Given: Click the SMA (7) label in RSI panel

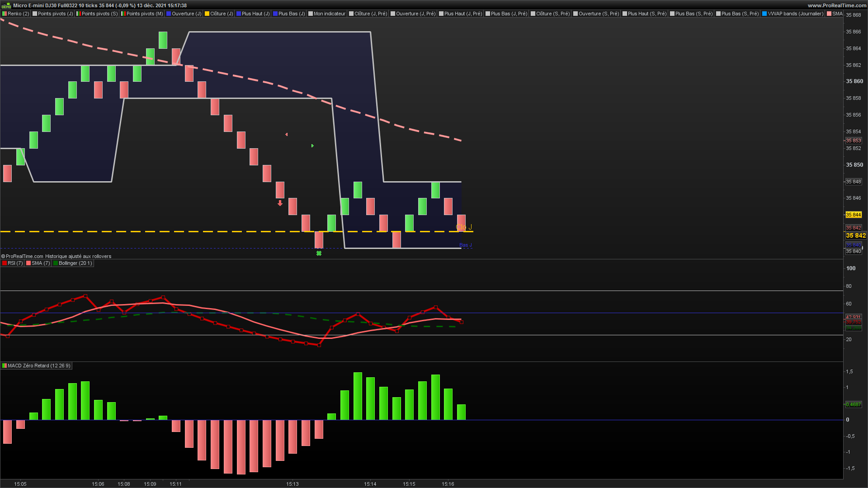Looking at the screenshot, I should pos(40,263).
